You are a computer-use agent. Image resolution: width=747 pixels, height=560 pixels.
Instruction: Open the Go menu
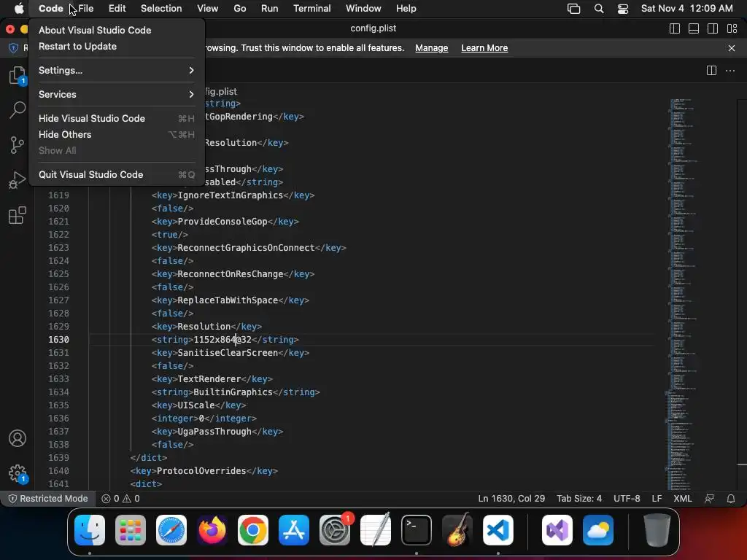click(x=239, y=9)
